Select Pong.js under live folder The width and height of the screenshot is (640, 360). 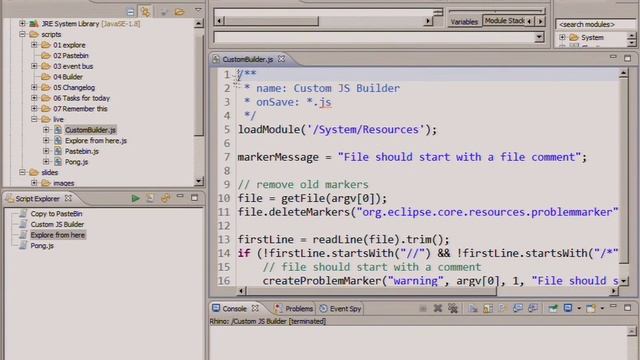coord(76,162)
